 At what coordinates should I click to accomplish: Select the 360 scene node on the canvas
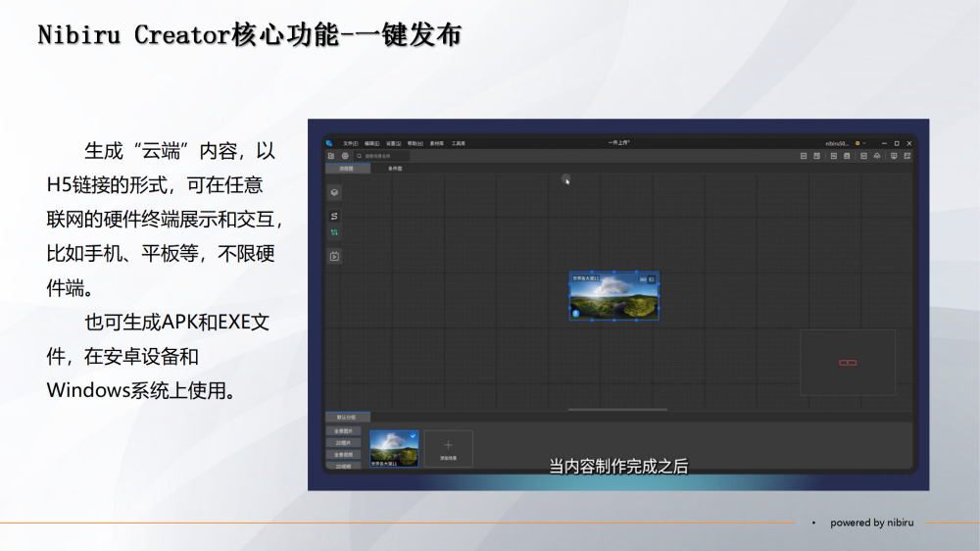[613, 296]
